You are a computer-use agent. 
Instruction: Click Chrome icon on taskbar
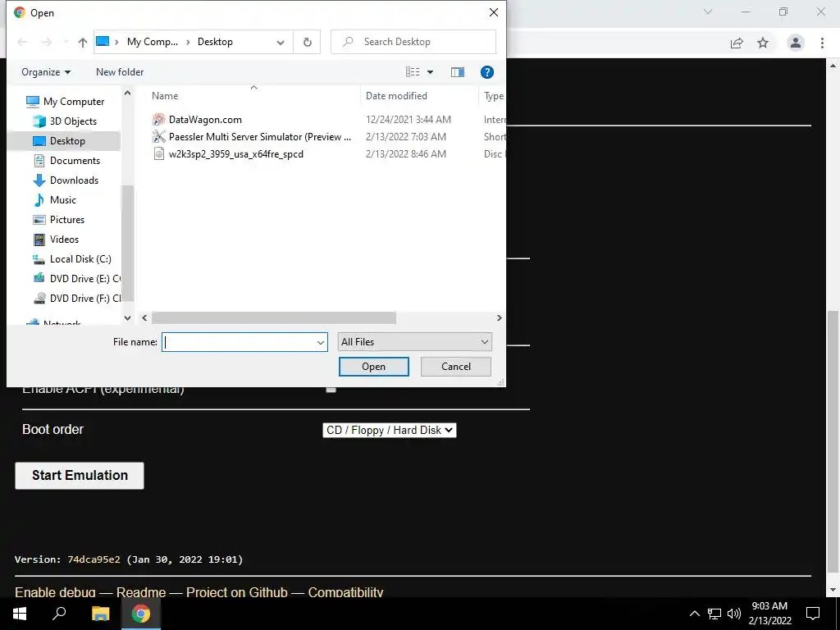[x=141, y=614]
